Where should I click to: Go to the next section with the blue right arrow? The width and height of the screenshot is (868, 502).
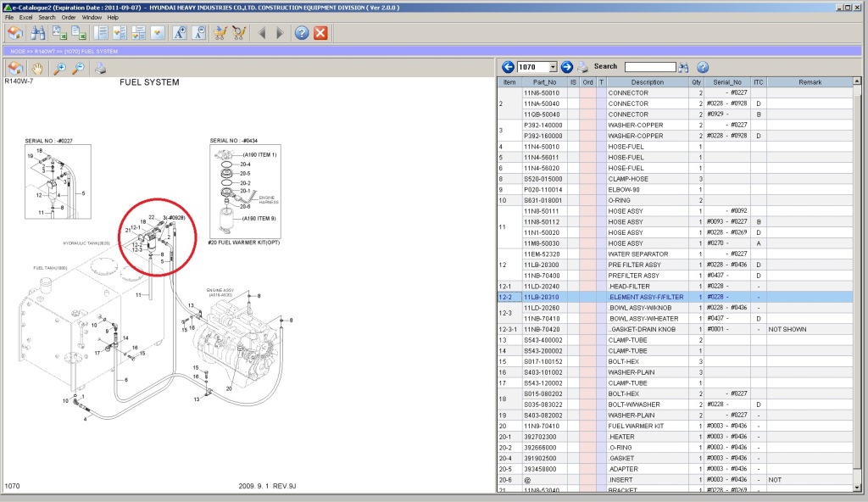click(x=566, y=66)
